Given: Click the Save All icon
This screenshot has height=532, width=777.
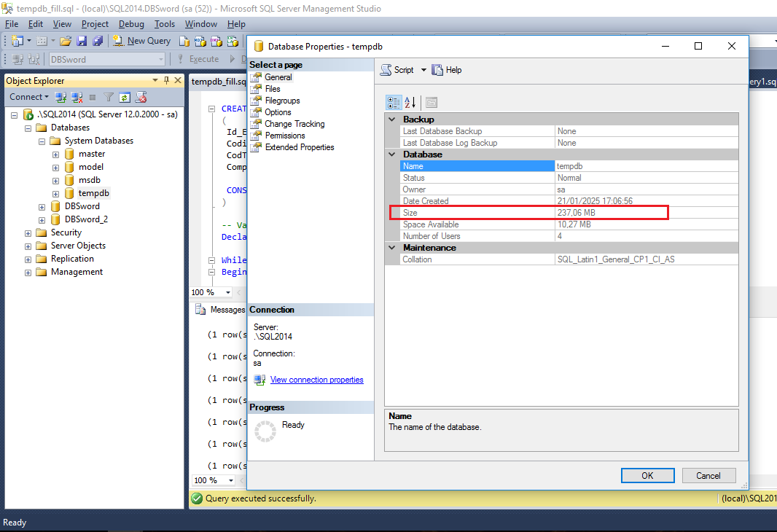Looking at the screenshot, I should click(x=98, y=41).
